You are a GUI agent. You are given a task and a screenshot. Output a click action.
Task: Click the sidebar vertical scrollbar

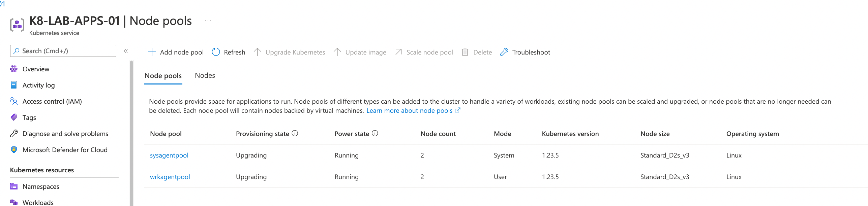point(131,133)
